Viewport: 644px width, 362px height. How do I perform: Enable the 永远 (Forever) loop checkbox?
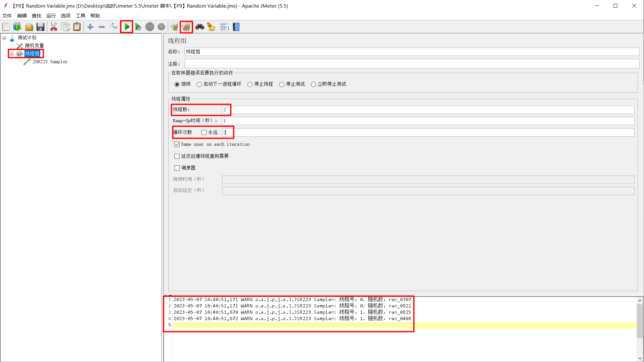204,132
